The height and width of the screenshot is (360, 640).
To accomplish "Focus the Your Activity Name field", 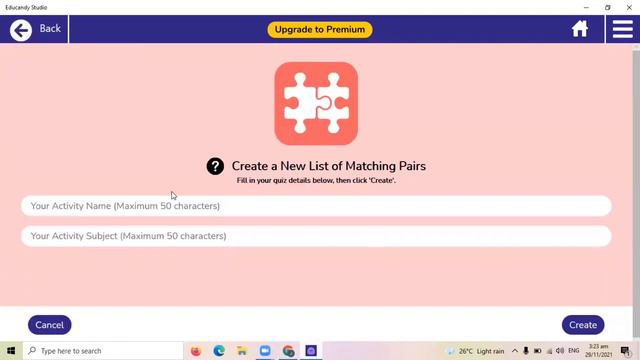I will pos(316,206).
